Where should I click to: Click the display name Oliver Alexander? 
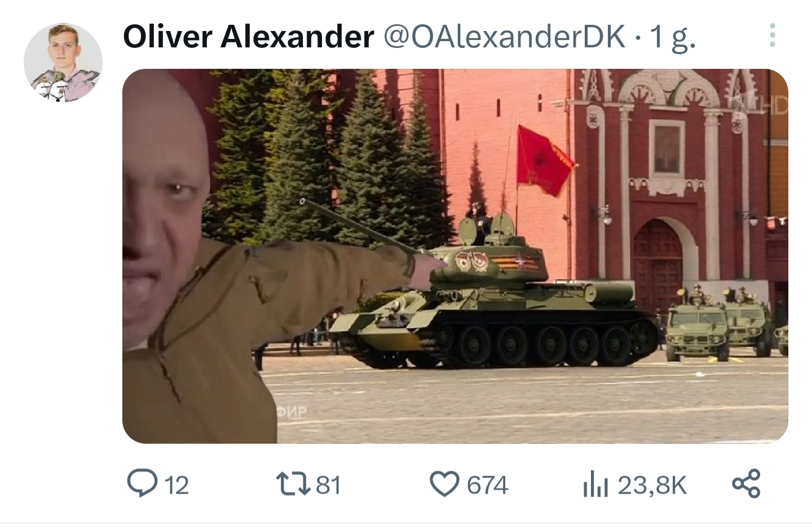tap(248, 37)
